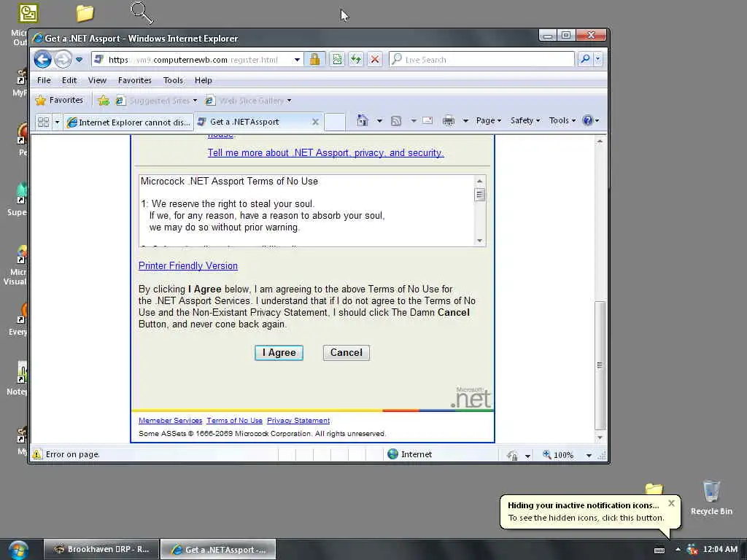Switch to Internet Explorer cannot display tab

(x=128, y=122)
